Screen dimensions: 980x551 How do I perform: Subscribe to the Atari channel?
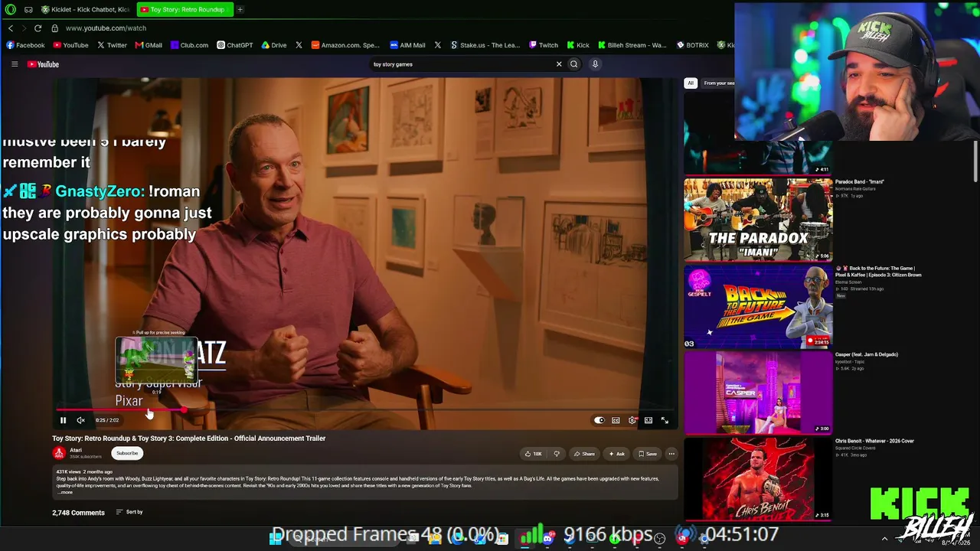[127, 453]
